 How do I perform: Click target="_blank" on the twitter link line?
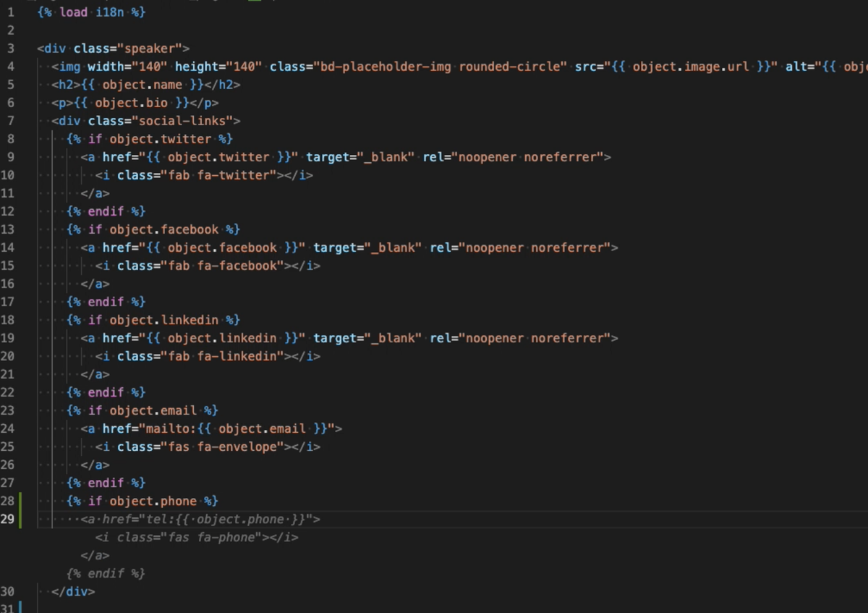360,157
